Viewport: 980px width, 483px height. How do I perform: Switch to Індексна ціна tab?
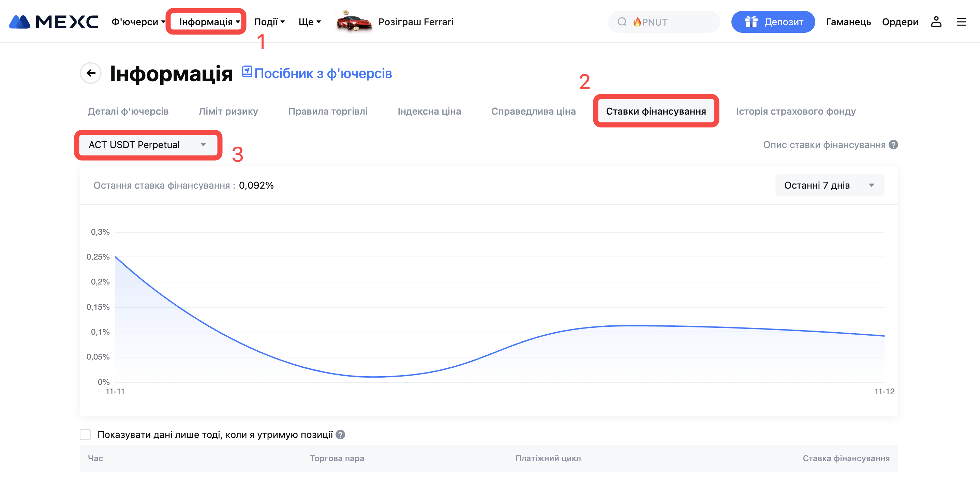tap(429, 112)
